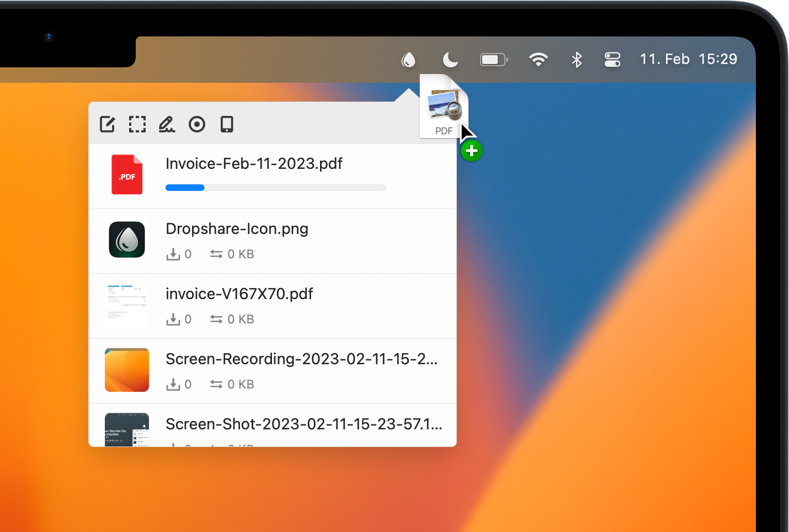Open date and time 11. Feb 15:29

click(689, 59)
